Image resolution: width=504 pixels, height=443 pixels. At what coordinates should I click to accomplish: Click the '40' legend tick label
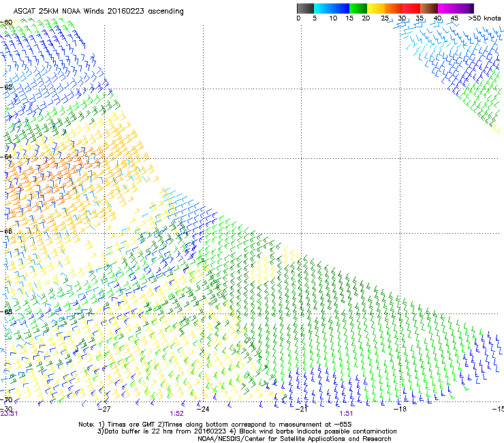[437, 18]
